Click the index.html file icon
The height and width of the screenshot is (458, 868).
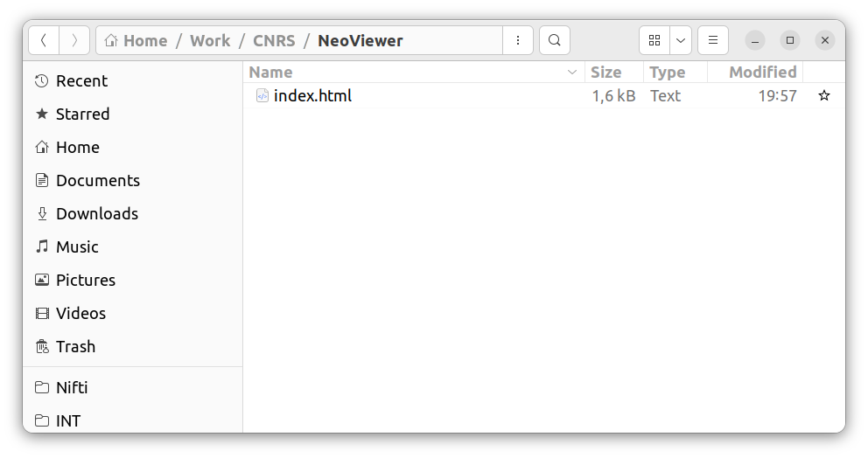click(262, 96)
